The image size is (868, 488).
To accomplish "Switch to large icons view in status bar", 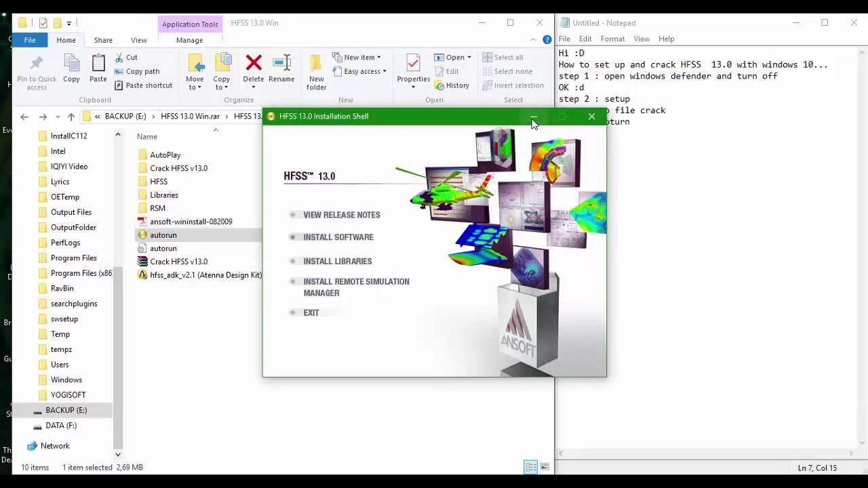I will pyautogui.click(x=545, y=467).
